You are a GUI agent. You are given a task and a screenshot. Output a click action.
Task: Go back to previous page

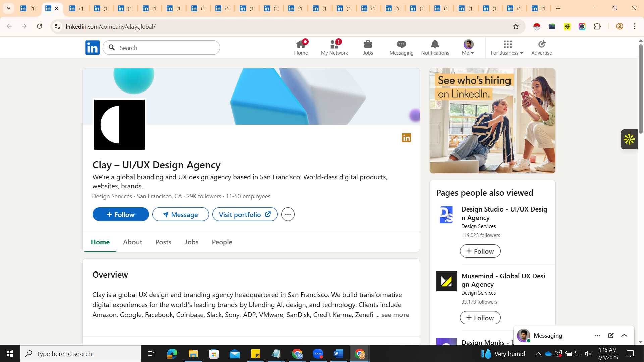click(9, 26)
